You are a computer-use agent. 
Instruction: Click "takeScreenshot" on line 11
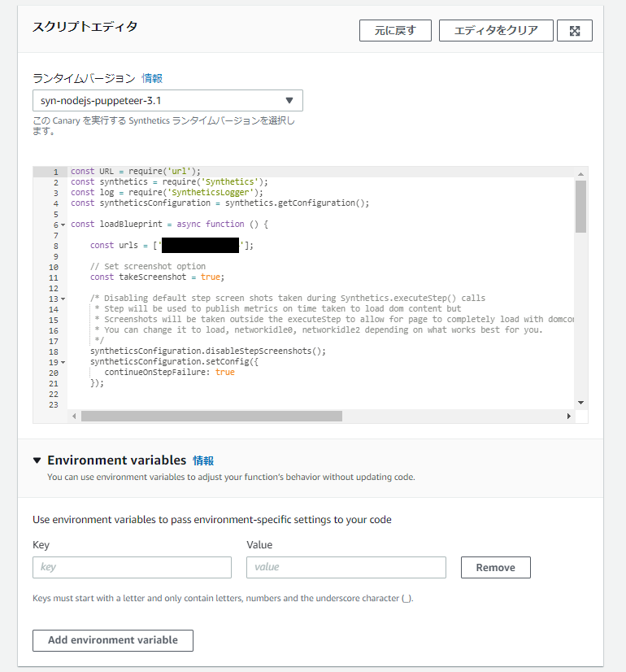pyautogui.click(x=152, y=277)
